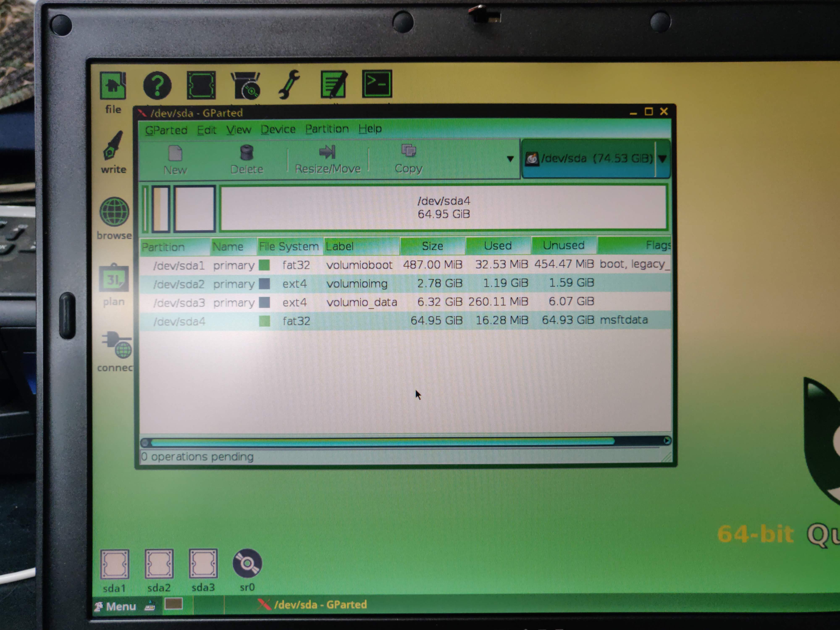The width and height of the screenshot is (840, 630).
Task: Click the Size column header
Action: pos(433,246)
